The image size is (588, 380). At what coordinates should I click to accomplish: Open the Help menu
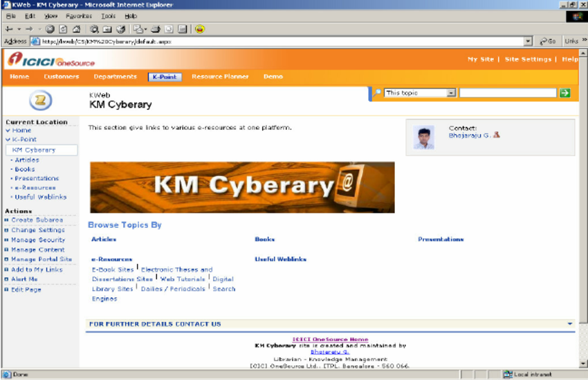click(131, 16)
